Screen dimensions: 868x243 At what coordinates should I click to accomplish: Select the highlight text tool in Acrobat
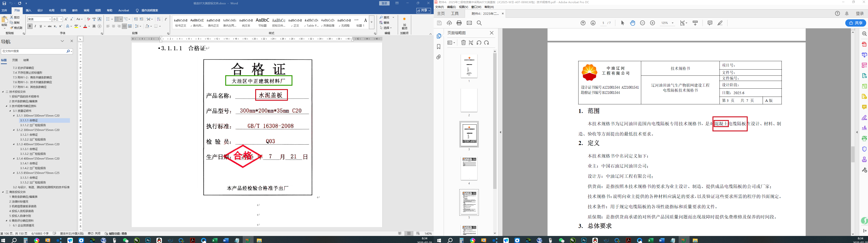click(x=720, y=23)
